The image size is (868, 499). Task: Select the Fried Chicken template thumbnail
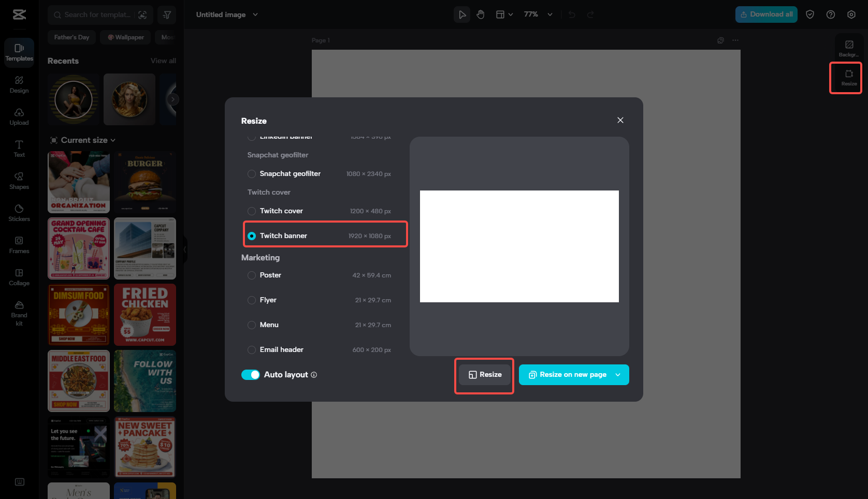click(x=144, y=315)
